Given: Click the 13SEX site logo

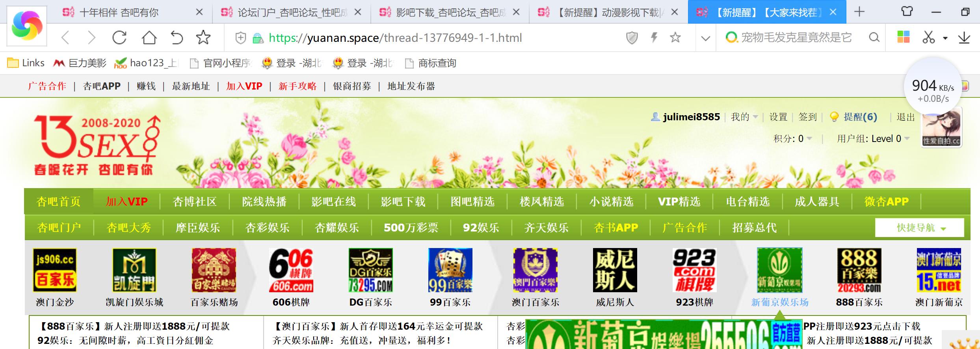Looking at the screenshot, I should 97,145.
